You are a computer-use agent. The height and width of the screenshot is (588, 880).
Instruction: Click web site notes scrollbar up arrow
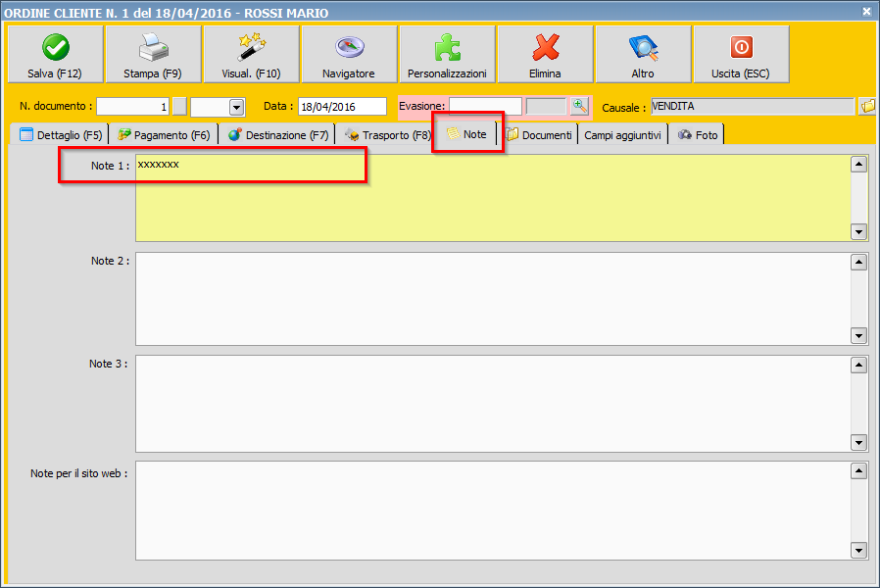pyautogui.click(x=858, y=471)
